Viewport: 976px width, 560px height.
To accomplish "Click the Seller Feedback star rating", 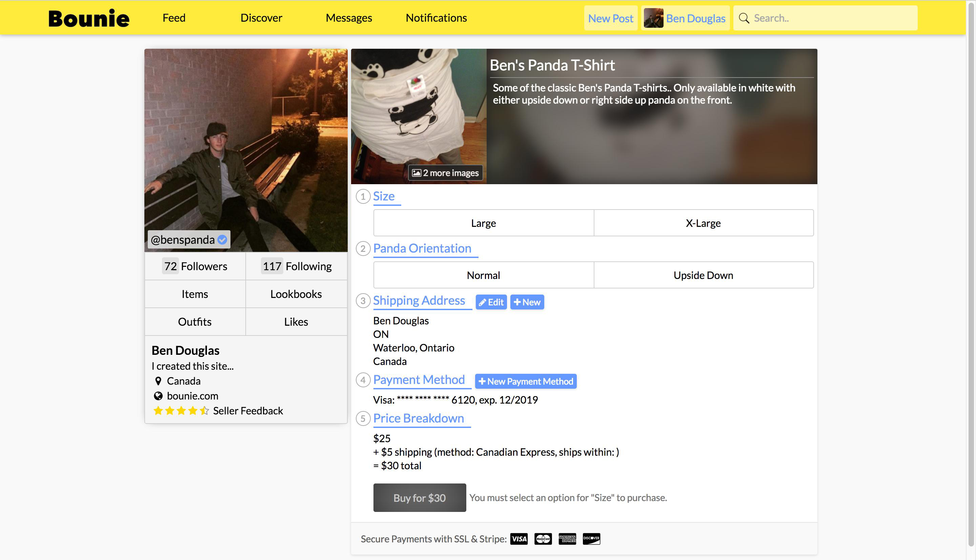I will coord(181,411).
